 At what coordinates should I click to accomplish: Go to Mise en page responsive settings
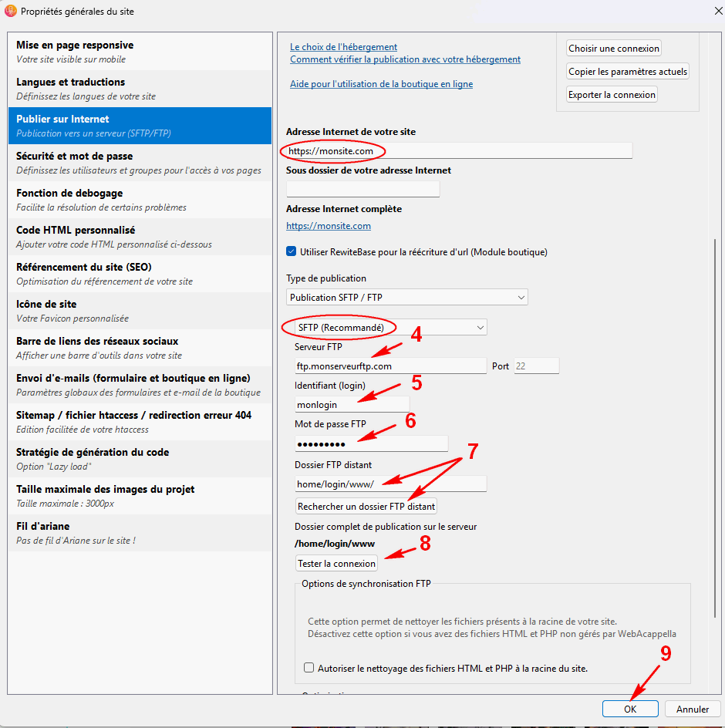point(140,52)
